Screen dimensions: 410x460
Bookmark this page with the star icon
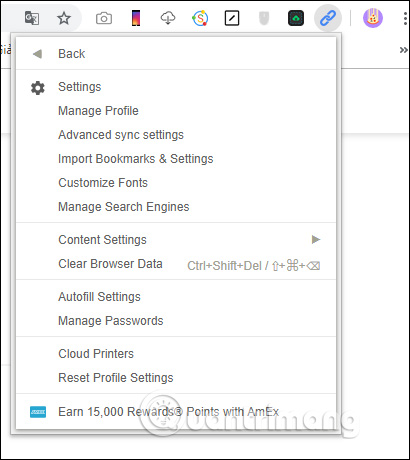(x=64, y=18)
